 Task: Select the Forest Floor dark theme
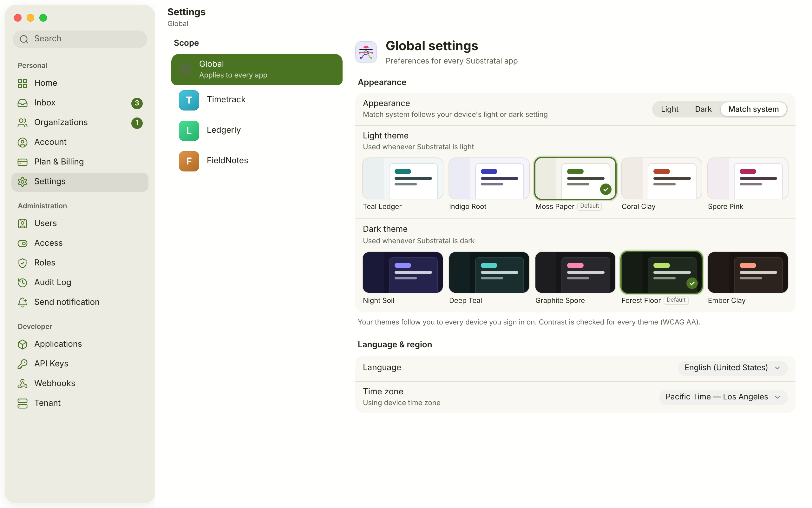661,272
